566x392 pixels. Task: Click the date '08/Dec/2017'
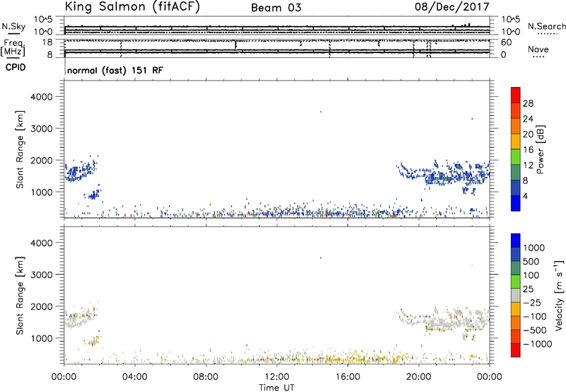(x=452, y=7)
